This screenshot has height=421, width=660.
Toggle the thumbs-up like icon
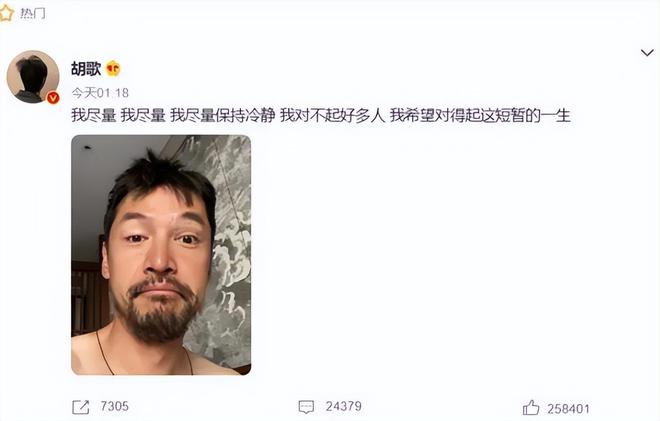pyautogui.click(x=530, y=408)
